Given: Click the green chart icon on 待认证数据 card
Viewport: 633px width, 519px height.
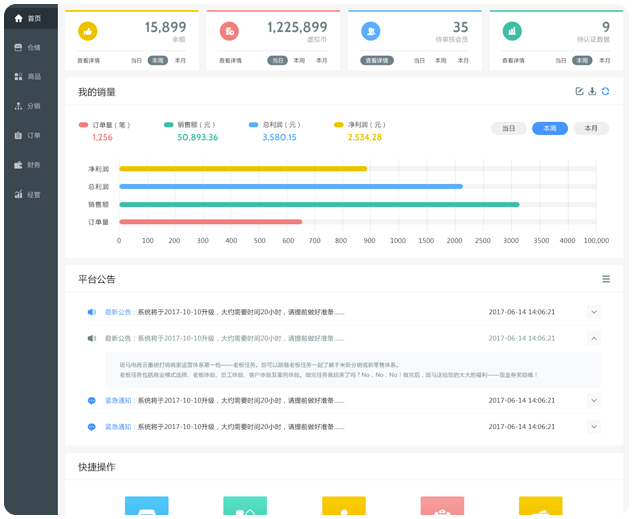Looking at the screenshot, I should click(512, 32).
